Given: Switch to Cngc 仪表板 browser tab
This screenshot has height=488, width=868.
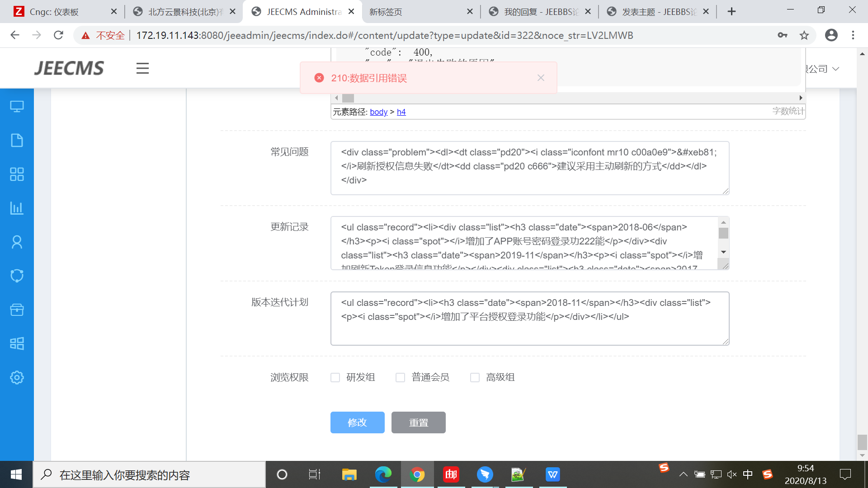Looking at the screenshot, I should point(54,12).
